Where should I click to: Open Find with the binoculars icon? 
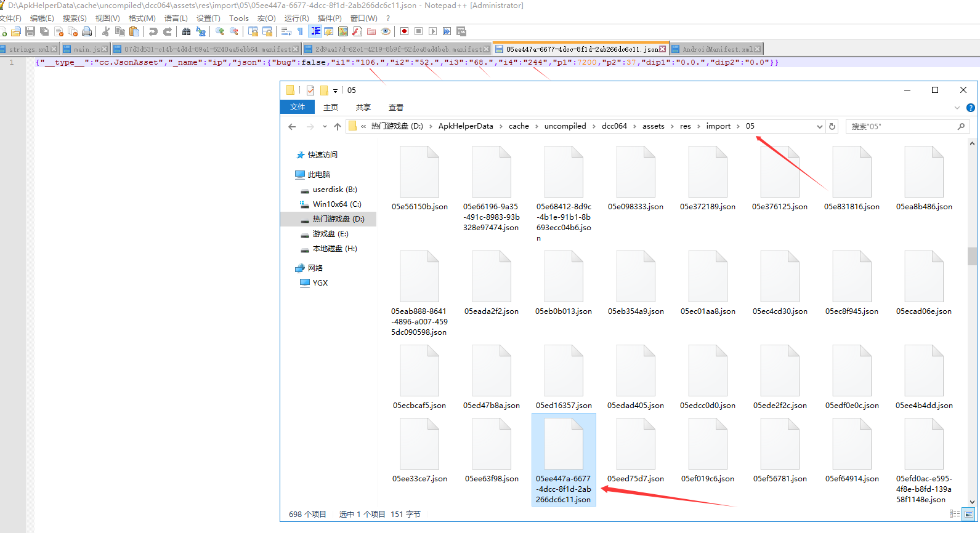tap(186, 31)
